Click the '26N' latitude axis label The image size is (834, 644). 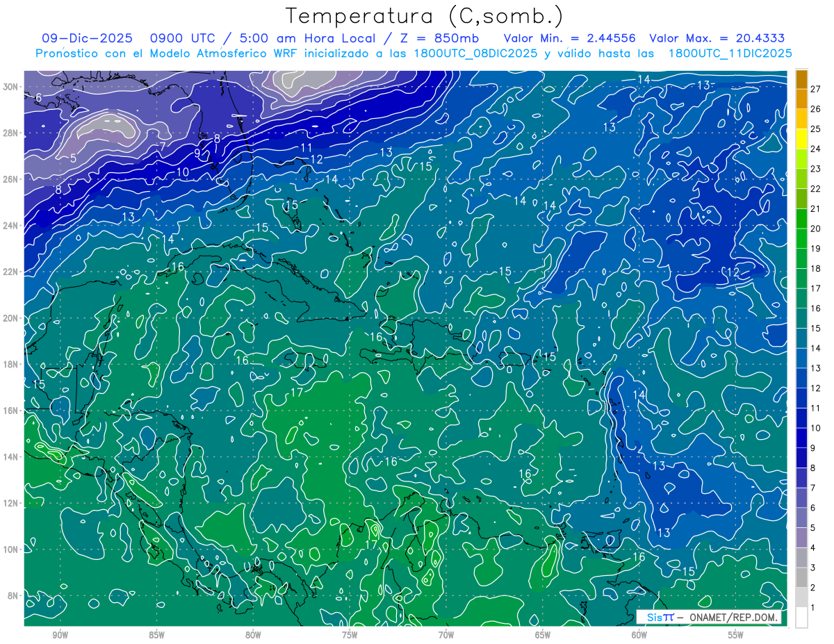(x=11, y=179)
